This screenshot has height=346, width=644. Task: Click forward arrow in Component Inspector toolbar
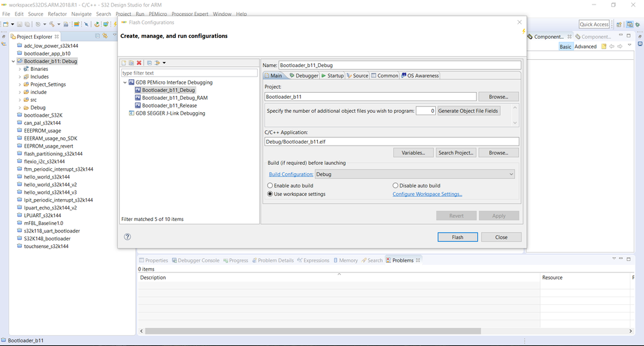tap(620, 46)
